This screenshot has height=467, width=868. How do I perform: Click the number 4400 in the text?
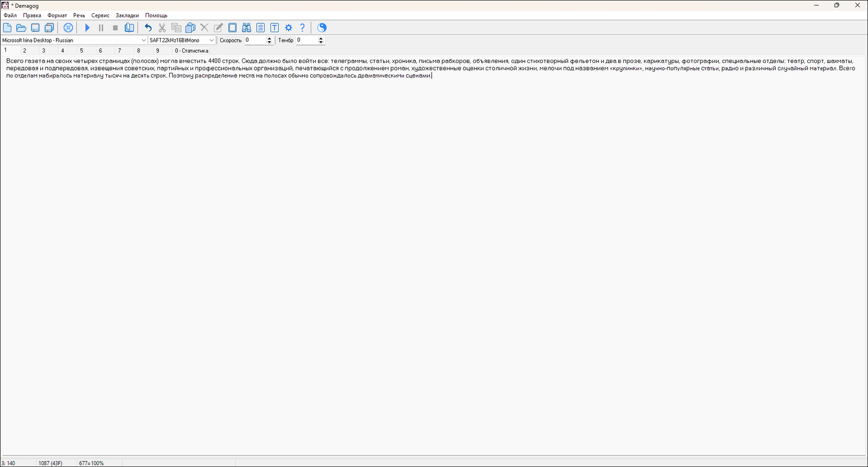(x=214, y=61)
